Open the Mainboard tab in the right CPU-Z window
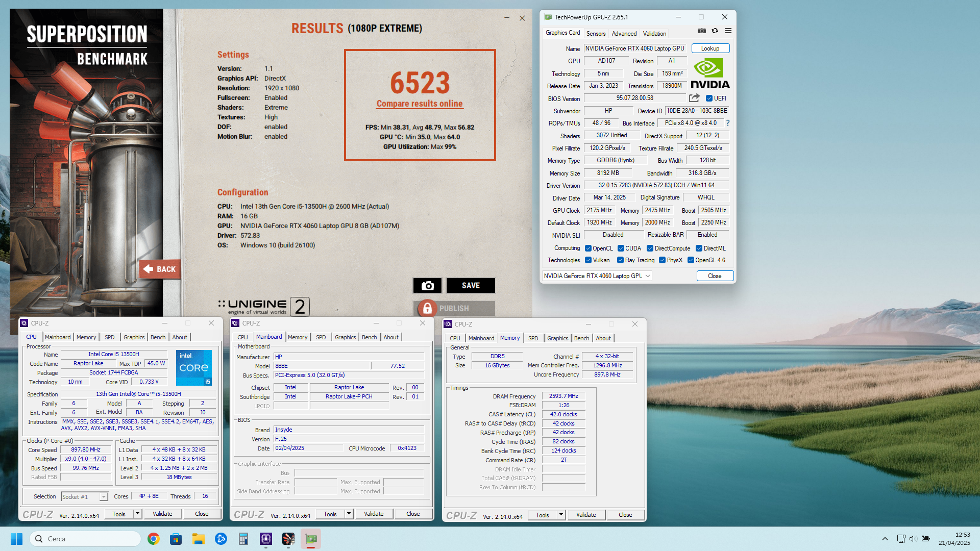The image size is (980, 551). coord(481,338)
